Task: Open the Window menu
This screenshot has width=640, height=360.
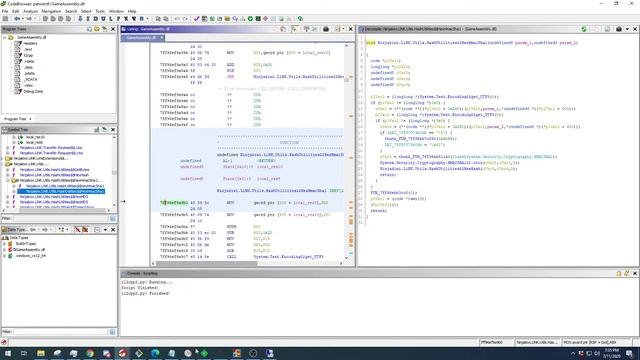Action: coord(116,11)
